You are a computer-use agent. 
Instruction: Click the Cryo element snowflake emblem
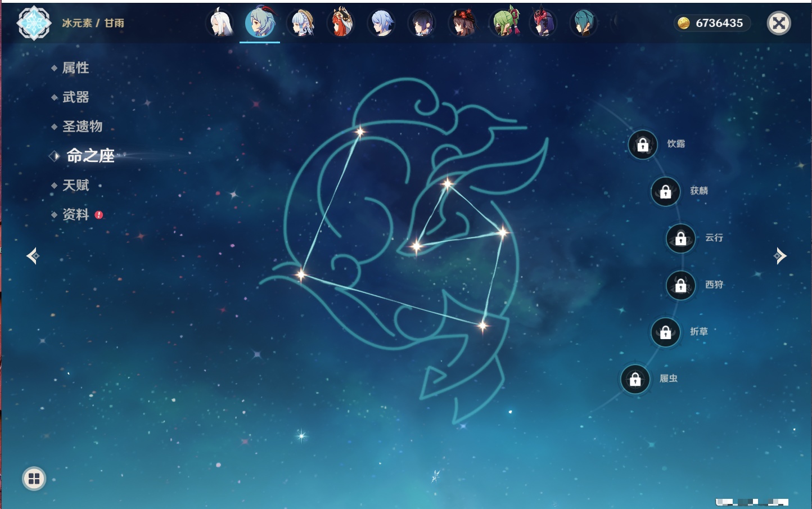[34, 23]
